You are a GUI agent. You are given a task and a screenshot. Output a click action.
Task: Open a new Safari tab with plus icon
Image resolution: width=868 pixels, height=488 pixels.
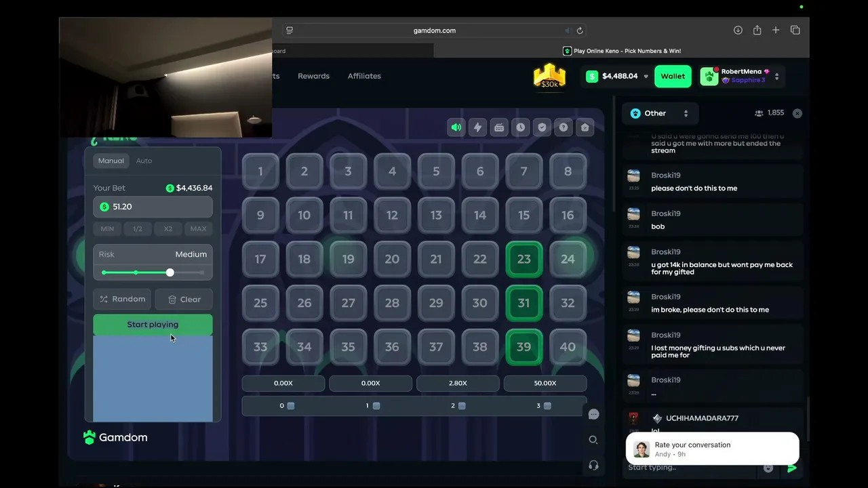(776, 30)
